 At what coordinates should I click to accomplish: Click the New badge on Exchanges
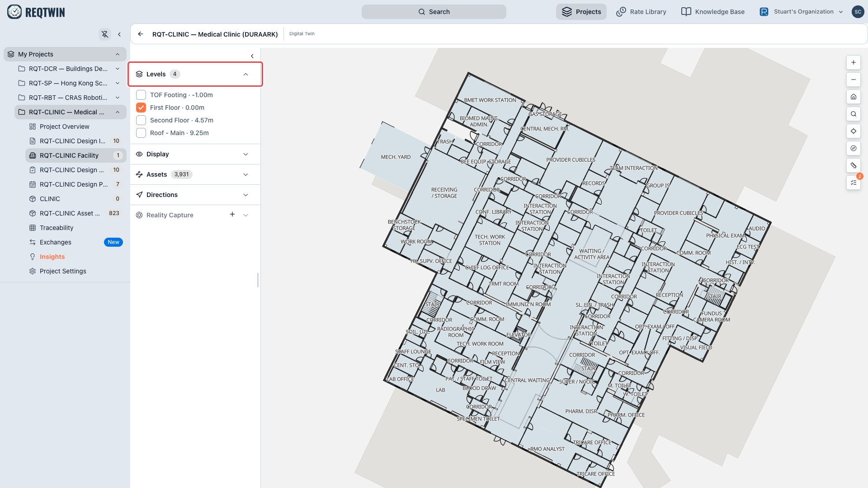pyautogui.click(x=113, y=242)
